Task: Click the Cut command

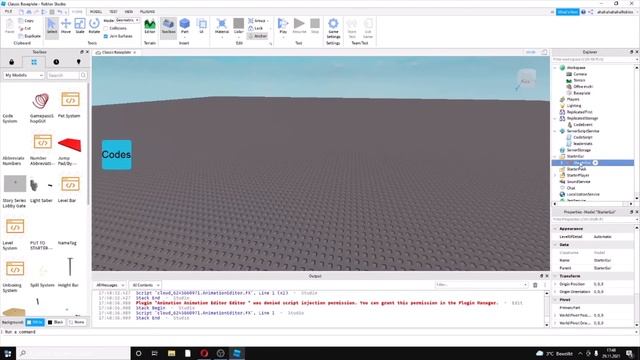Action: [25, 28]
